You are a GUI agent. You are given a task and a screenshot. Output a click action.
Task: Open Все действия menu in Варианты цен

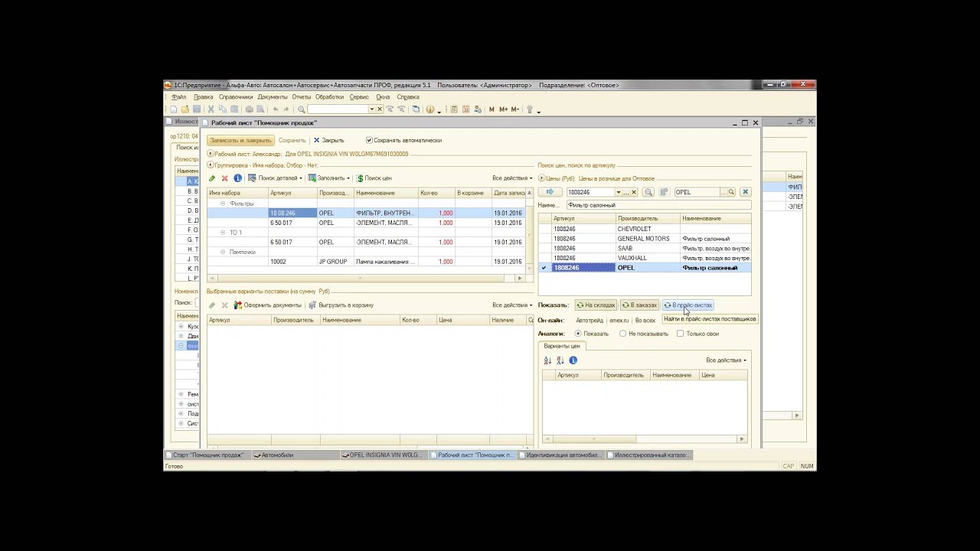click(x=726, y=360)
